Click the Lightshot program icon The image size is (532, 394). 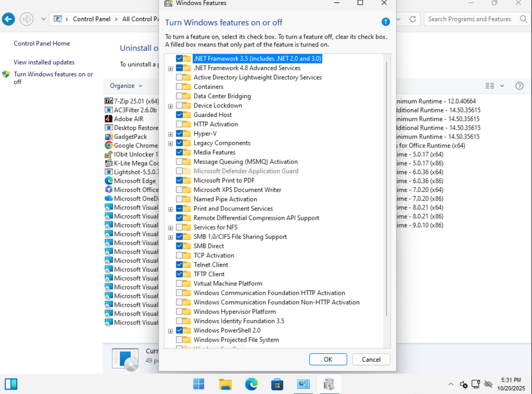point(109,172)
